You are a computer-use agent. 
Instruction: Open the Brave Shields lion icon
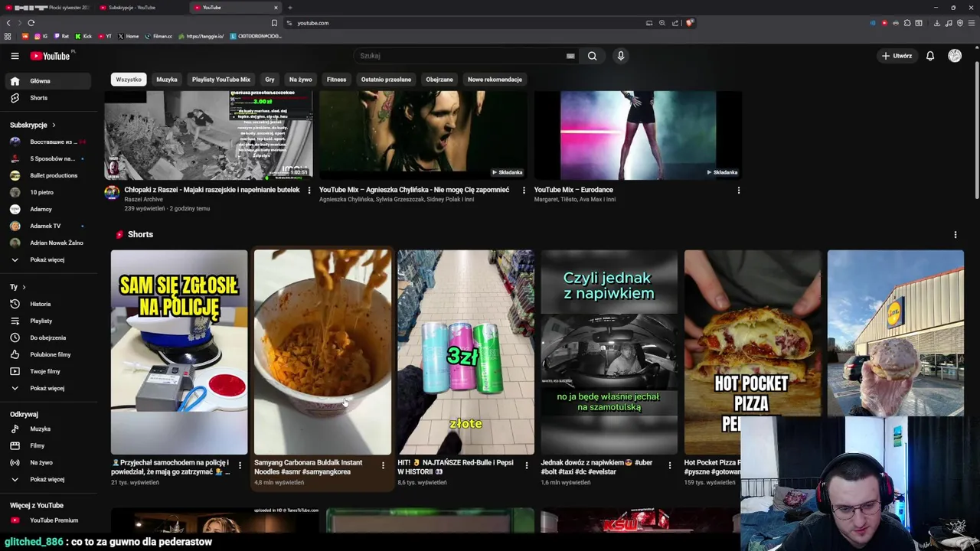(689, 23)
